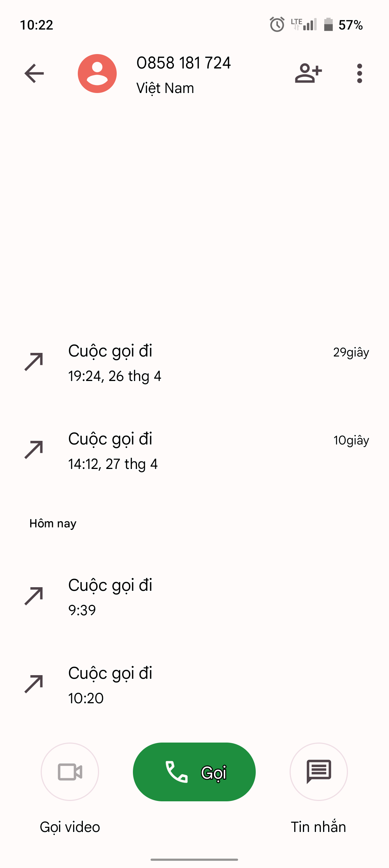This screenshot has width=389, height=868.
Task: Tap the Gọi video label
Action: (70, 827)
